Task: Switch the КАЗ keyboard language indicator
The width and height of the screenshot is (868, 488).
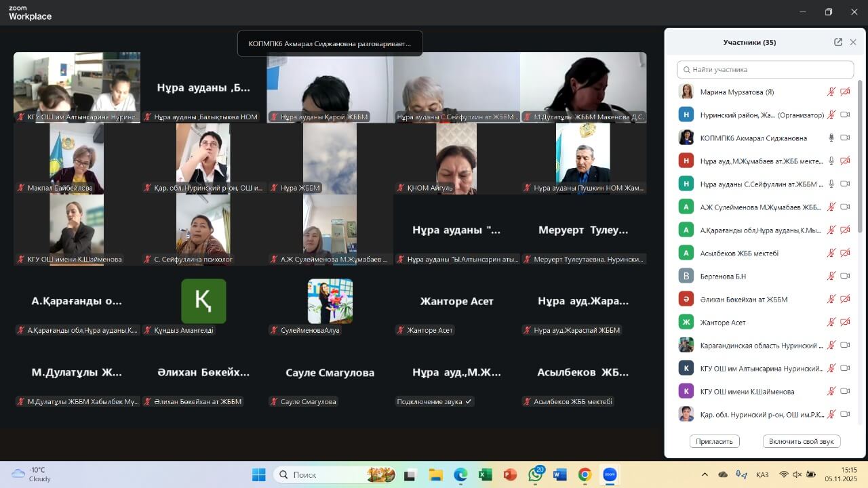Action: pos(762,474)
